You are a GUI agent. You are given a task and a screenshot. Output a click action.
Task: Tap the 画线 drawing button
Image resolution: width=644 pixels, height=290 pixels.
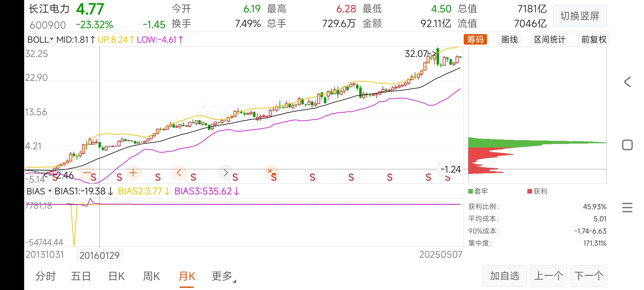point(509,39)
